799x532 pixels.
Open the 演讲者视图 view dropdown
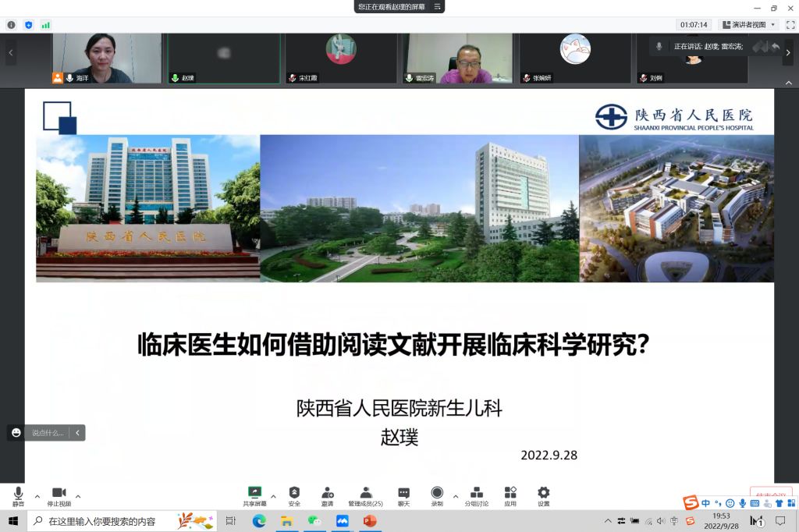pyautogui.click(x=749, y=25)
